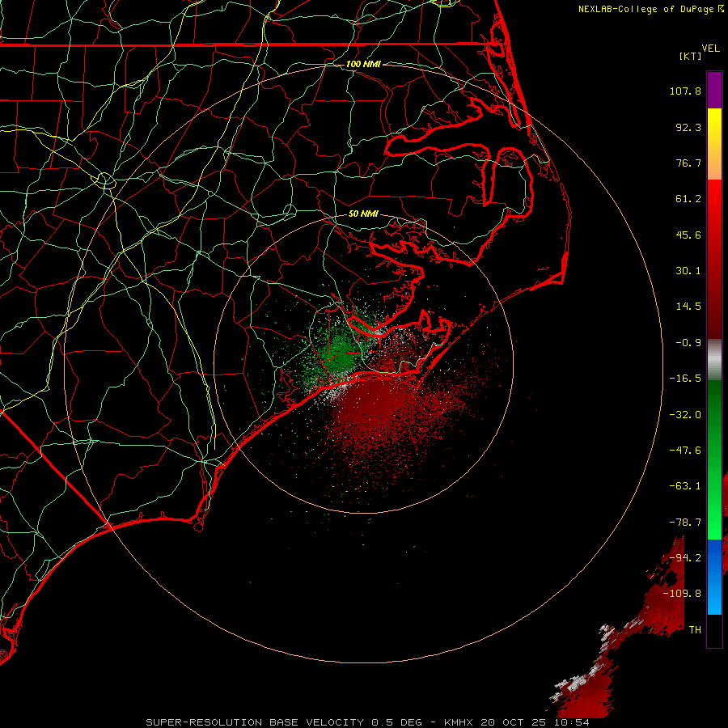Viewport: 728px width, 728px height.
Task: Select the -16.5 scale value
Action: [685, 379]
